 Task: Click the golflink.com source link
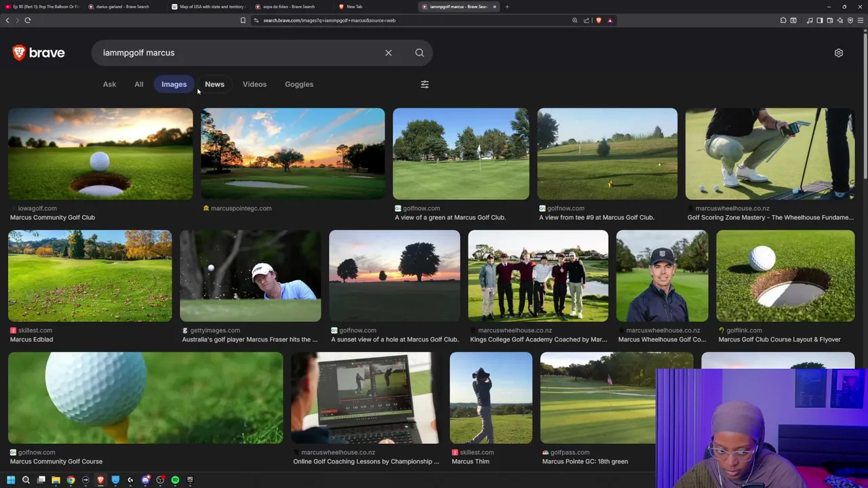[x=744, y=330]
